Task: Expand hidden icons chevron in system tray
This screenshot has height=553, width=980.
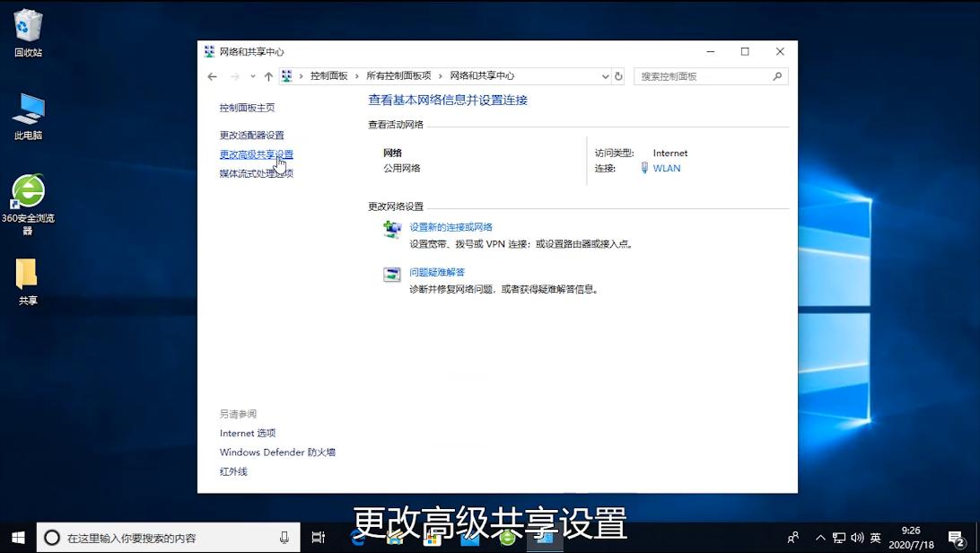Action: pyautogui.click(x=820, y=538)
